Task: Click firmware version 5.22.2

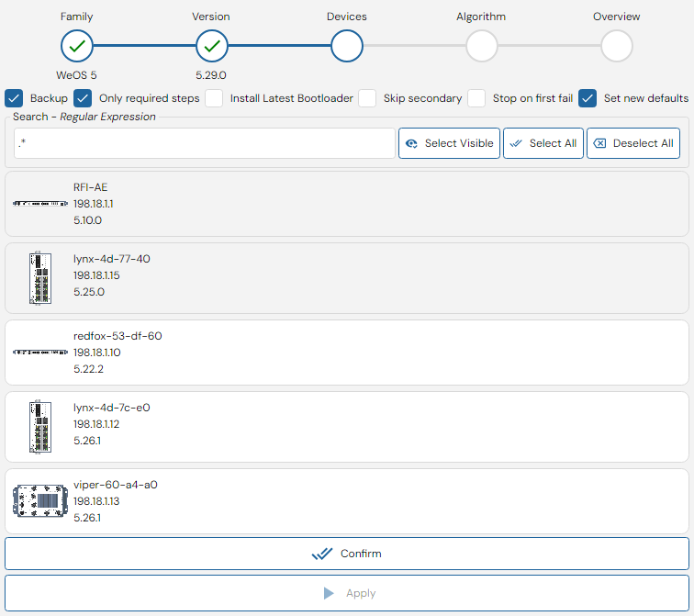Action: (88, 369)
